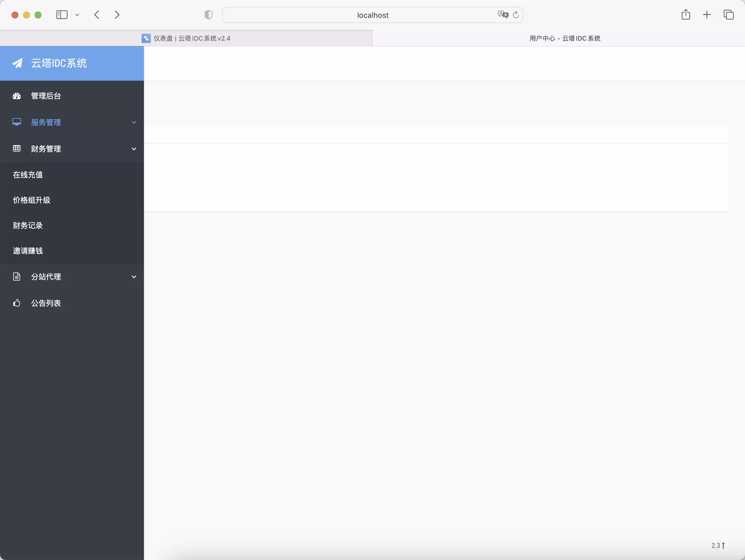Viewport: 745px width, 560px height.
Task: Click the 管理后台 icon
Action: click(x=16, y=96)
